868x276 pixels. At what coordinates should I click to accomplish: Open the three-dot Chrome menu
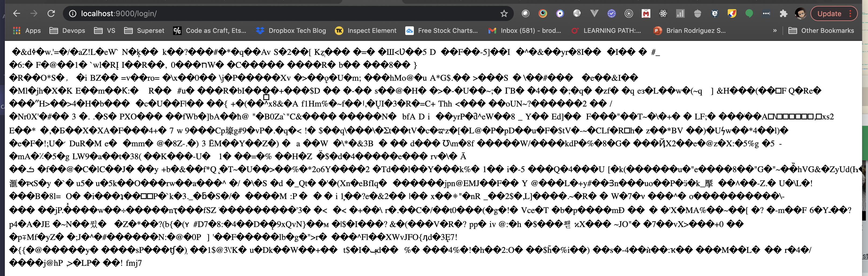point(851,13)
